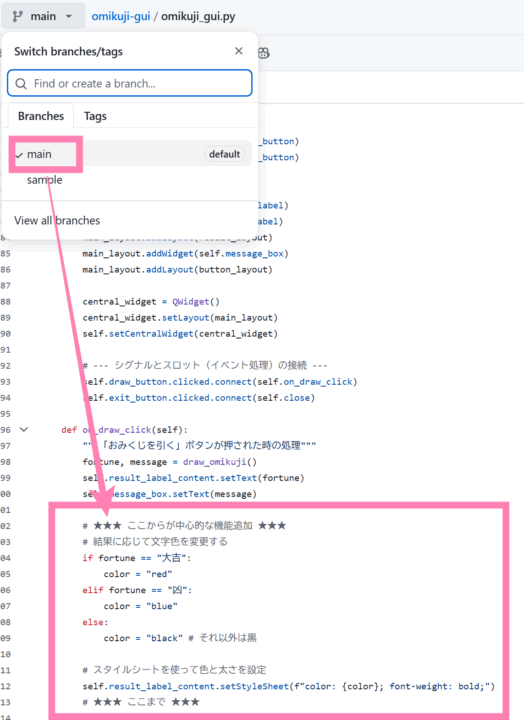This screenshot has height=720, width=524.
Task: Collapse the on_draw_click function with chevron
Action: 24,430
